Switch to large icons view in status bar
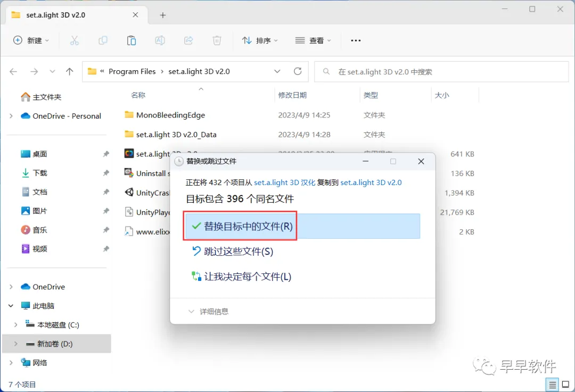The width and height of the screenshot is (575, 392). tap(565, 385)
